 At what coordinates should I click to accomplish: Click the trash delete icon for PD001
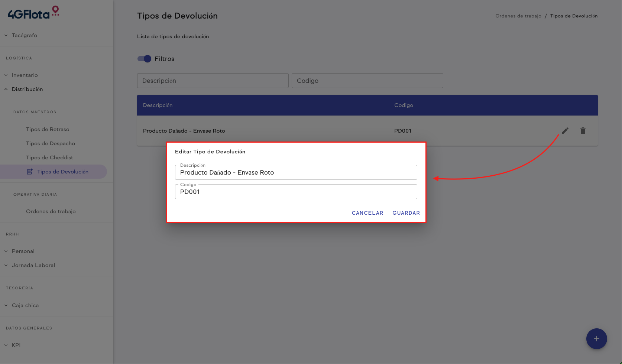tap(583, 131)
